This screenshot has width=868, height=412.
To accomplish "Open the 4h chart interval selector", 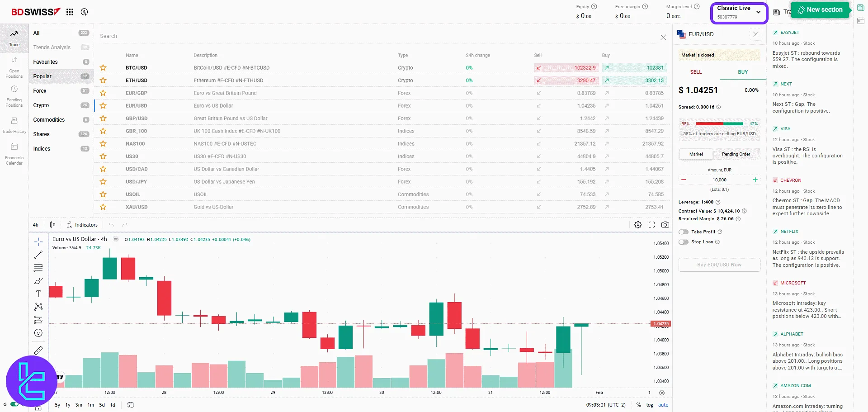I will pos(36,225).
